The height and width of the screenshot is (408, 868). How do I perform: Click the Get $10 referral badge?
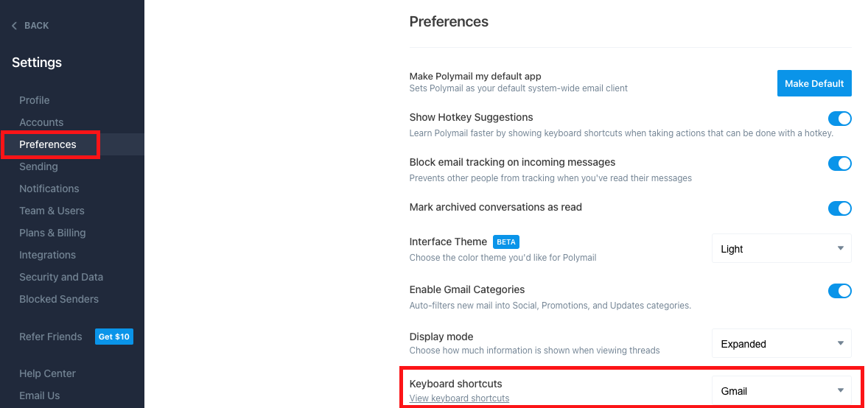pos(114,337)
